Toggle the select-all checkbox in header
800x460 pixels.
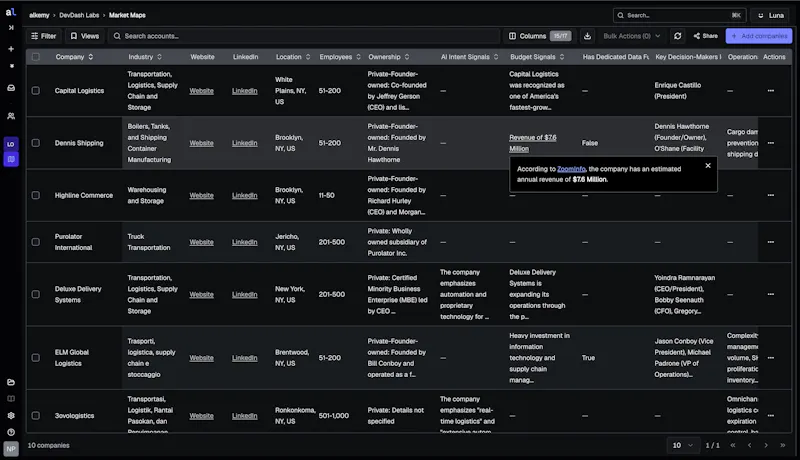tap(36, 57)
